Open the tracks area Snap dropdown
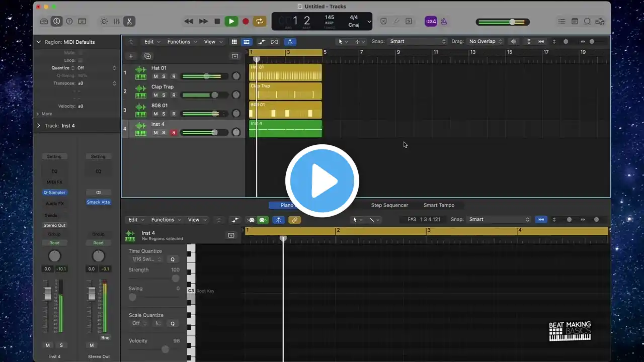 pyautogui.click(x=418, y=42)
